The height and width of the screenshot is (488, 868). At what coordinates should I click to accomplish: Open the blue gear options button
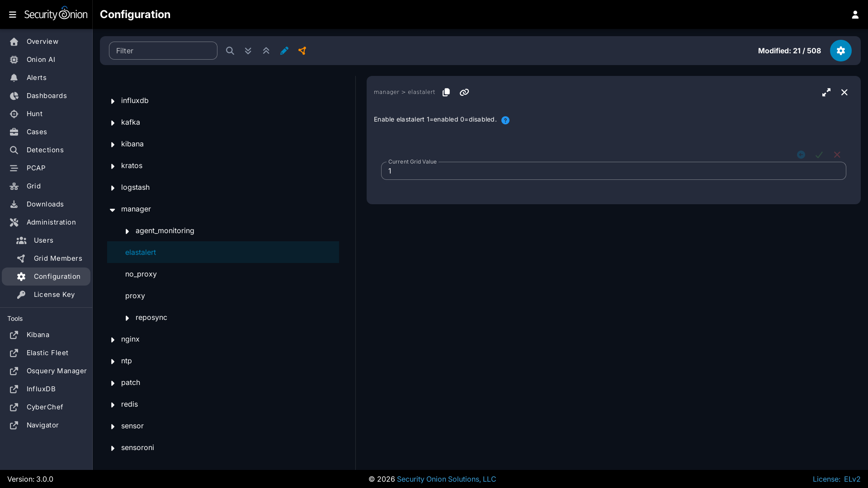840,51
